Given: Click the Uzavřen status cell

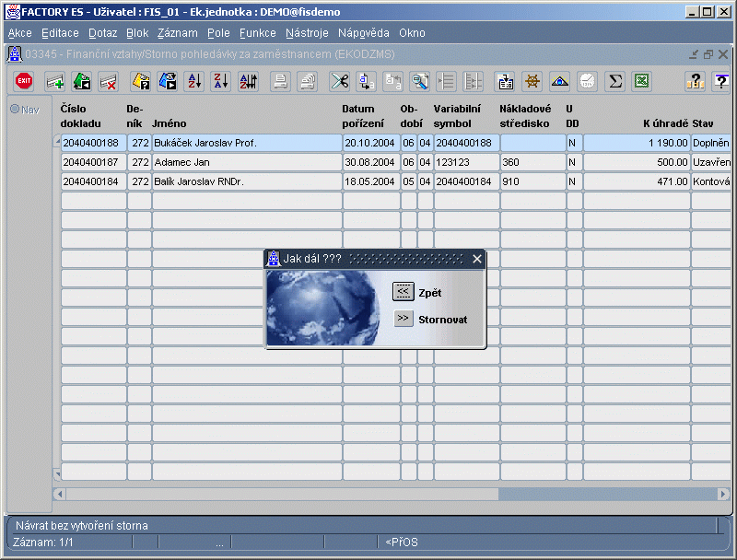Looking at the screenshot, I should (x=711, y=162).
